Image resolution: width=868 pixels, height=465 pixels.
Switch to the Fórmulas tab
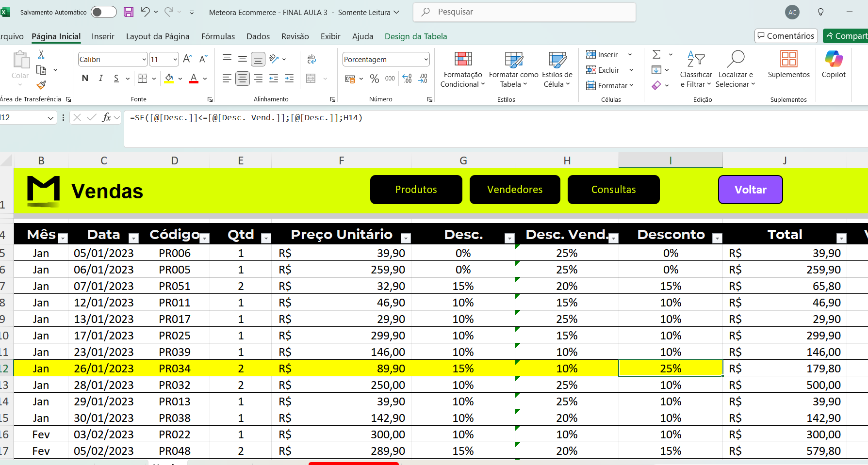pos(218,36)
